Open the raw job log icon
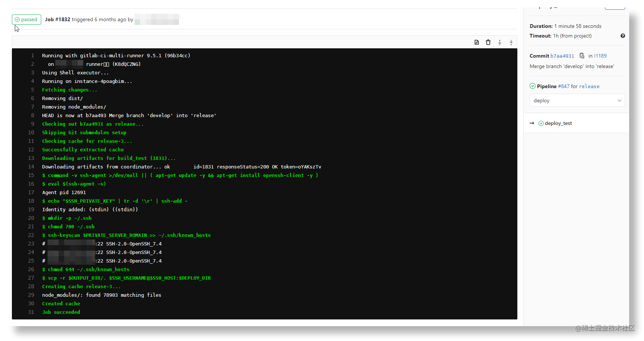Viewport: 644px width, 341px height. 477,42
